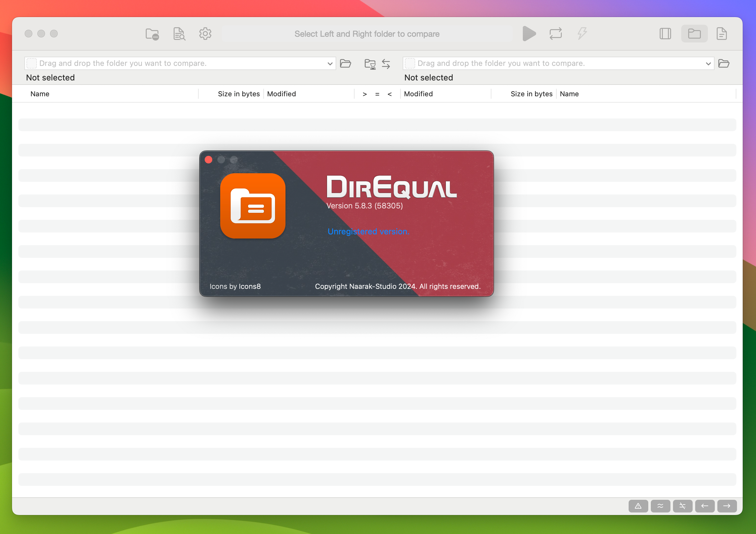Click the status text Select Left and Right folder

pyautogui.click(x=367, y=34)
